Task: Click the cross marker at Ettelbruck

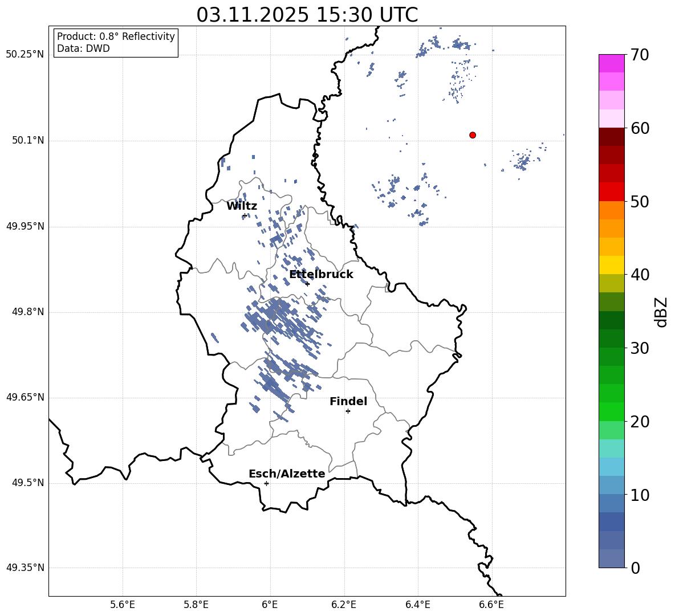Action: point(307,283)
